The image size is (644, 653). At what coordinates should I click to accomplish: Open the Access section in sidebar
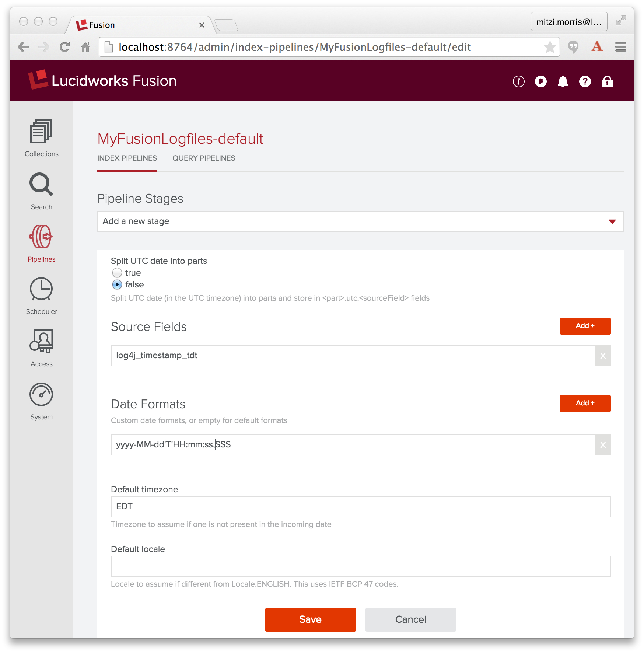pos(41,348)
